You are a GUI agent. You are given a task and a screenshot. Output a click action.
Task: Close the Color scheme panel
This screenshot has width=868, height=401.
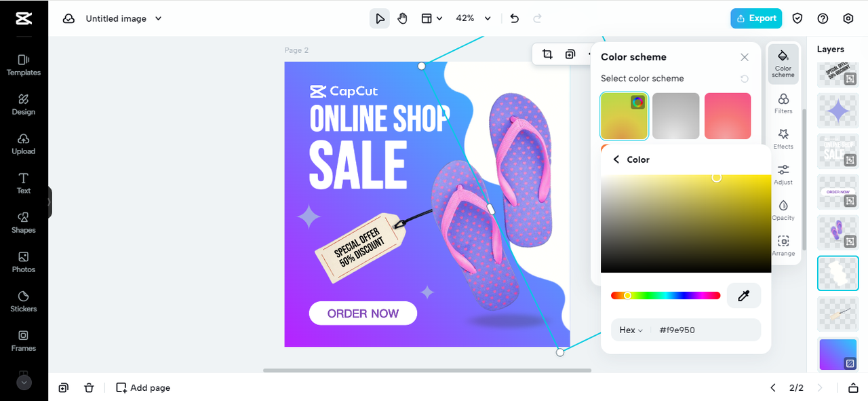point(745,57)
